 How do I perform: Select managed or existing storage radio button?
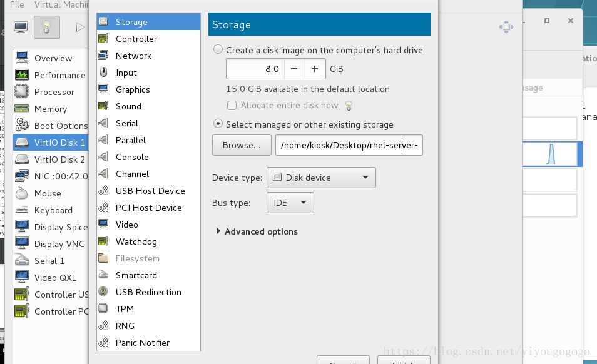pos(218,124)
